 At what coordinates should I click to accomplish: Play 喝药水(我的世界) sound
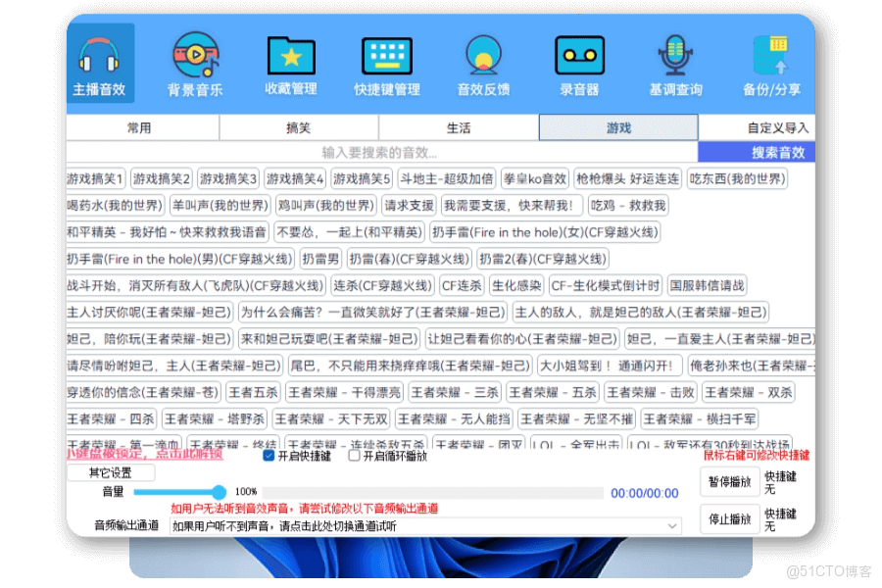116,206
